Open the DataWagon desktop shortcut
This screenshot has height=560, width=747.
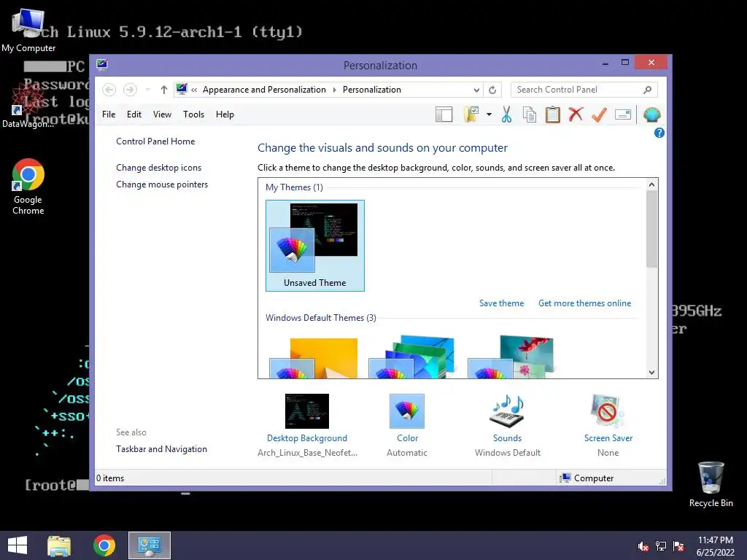pyautogui.click(x=27, y=106)
